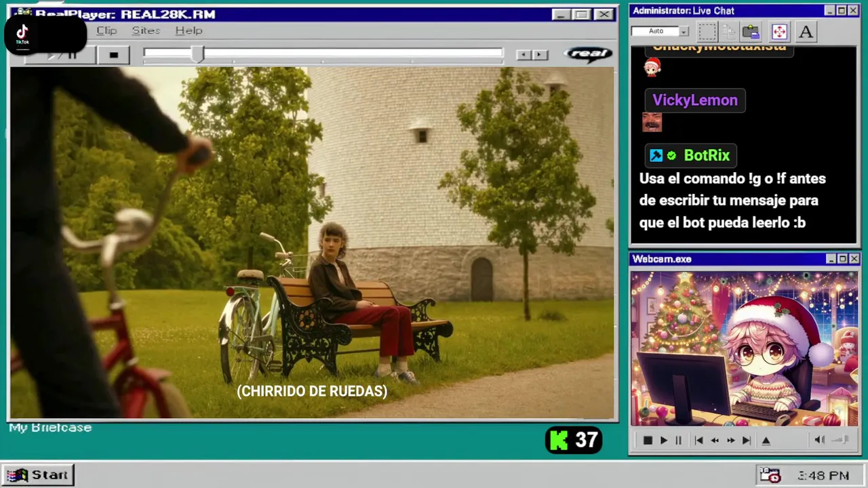
Task: Rewind in the Webcam.exe controls
Action: (714, 441)
